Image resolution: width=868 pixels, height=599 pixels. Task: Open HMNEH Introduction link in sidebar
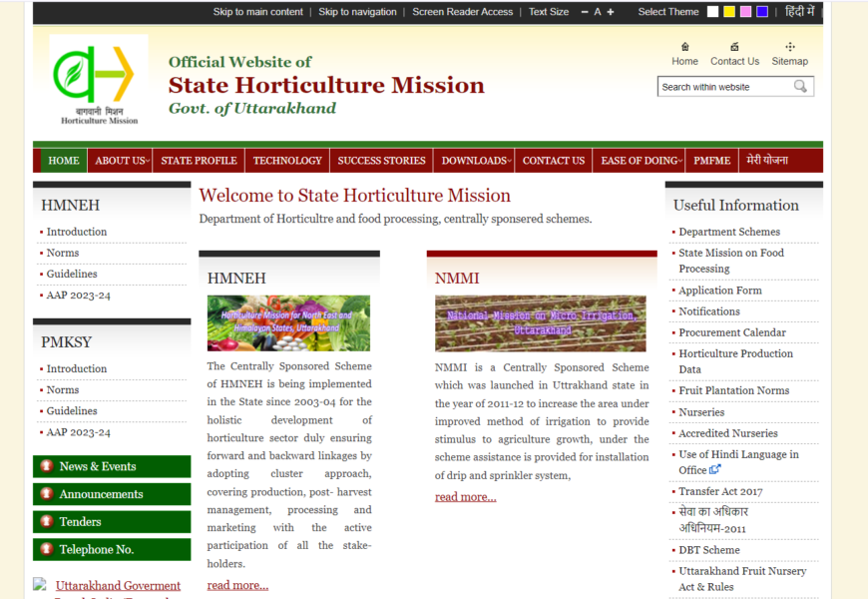click(77, 232)
